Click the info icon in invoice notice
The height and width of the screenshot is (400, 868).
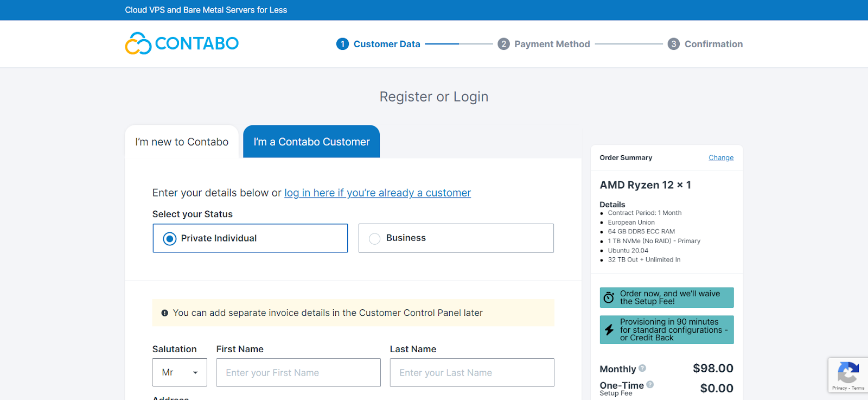coord(165,313)
